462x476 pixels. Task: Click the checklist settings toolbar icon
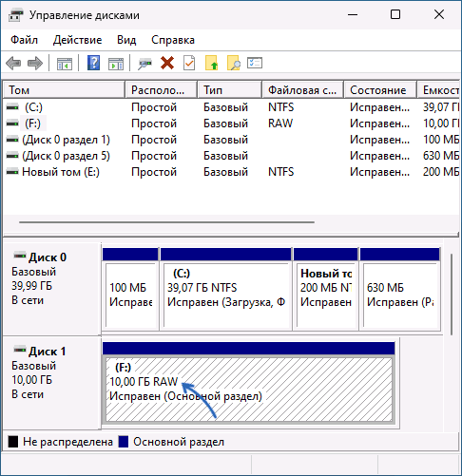pos(255,63)
